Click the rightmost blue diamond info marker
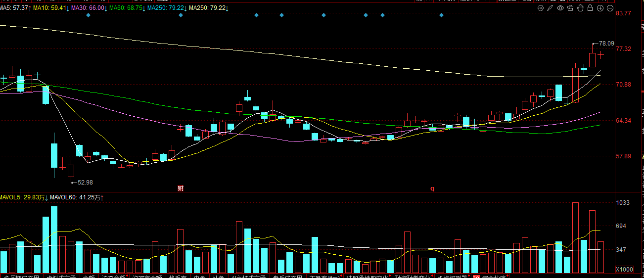Image resolution: width=644 pixels, height=278 pixels. pyautogui.click(x=442, y=15)
